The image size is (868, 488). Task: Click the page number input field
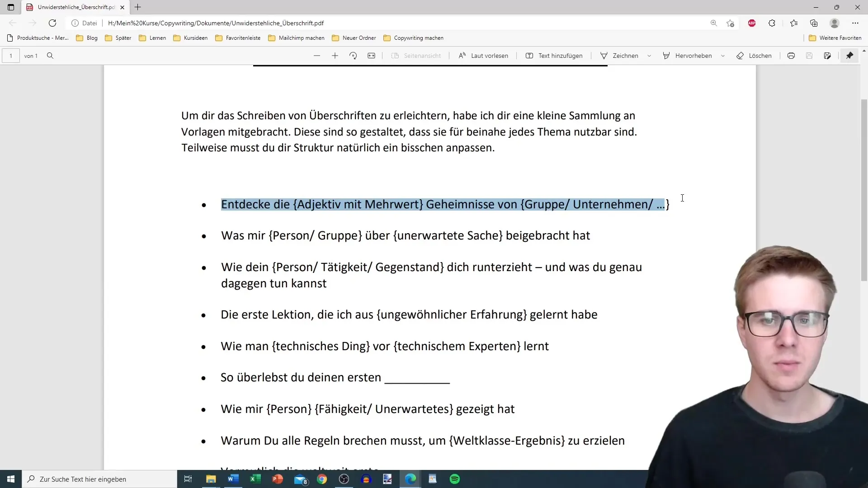pos(11,56)
